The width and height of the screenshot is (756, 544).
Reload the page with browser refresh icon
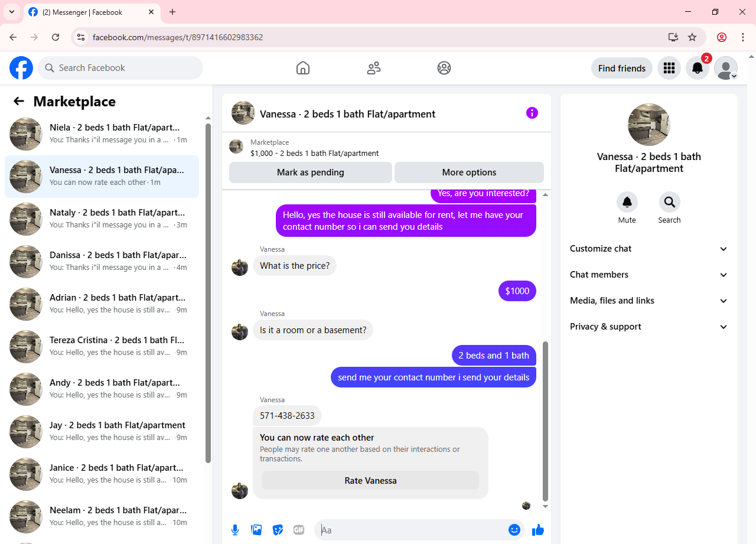point(56,37)
